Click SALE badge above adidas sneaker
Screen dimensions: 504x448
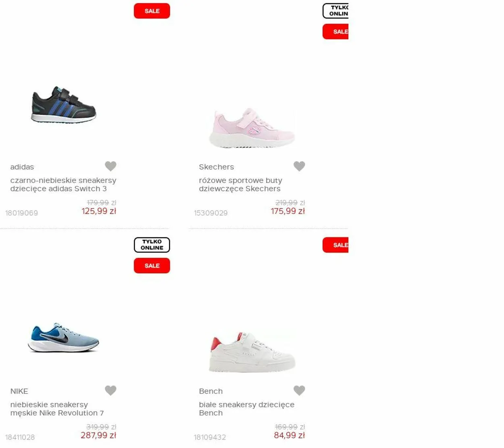pyautogui.click(x=152, y=11)
